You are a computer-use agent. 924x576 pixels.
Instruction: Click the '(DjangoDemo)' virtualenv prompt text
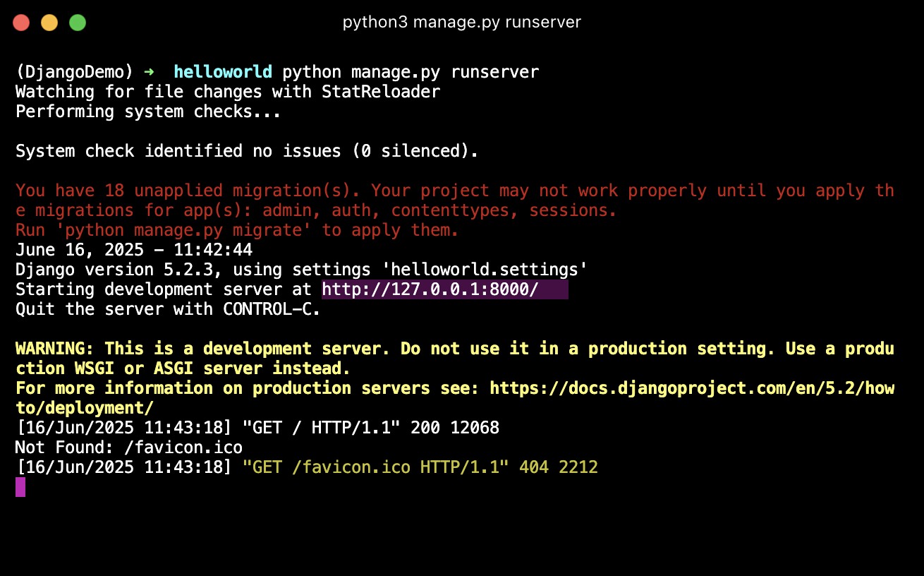click(x=74, y=72)
